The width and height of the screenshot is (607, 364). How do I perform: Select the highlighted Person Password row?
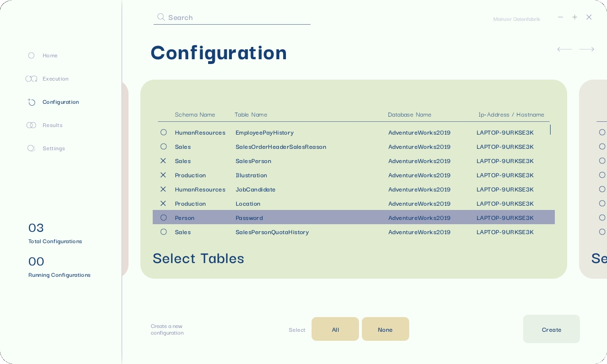pos(353,218)
